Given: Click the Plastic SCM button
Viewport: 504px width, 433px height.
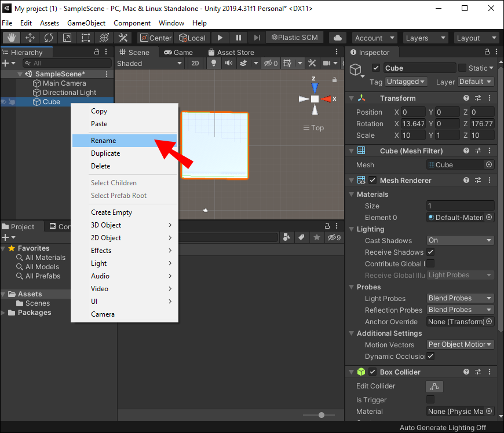Looking at the screenshot, I should click(294, 38).
